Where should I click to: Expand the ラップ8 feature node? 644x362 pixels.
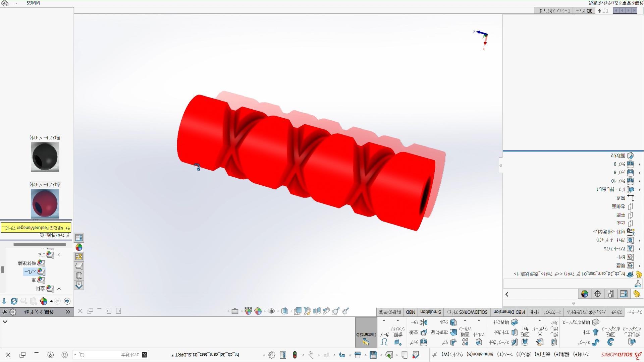click(x=639, y=173)
